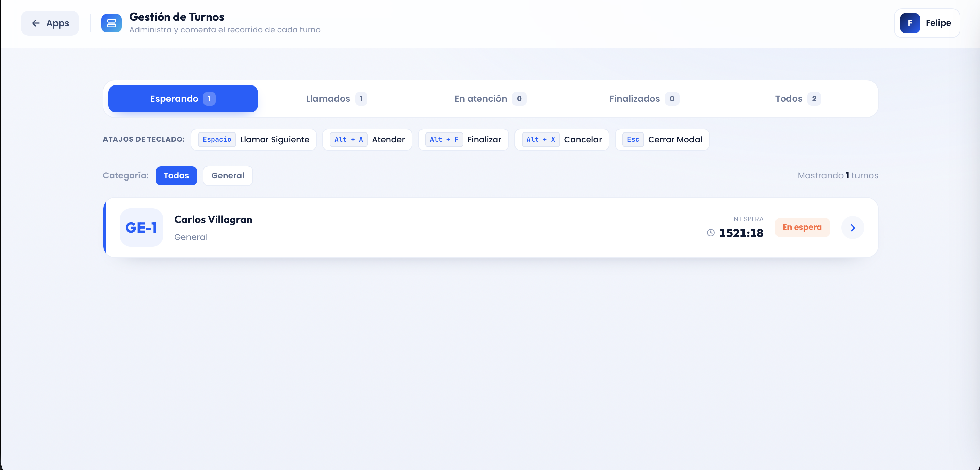Click the General label under Carlos Villagran
Viewport: 980px width, 470px height.
[191, 237]
